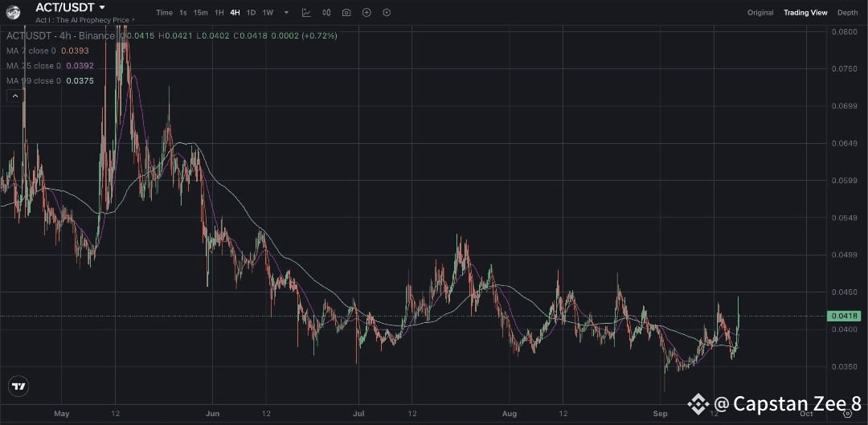
Task: Take a chart snapshot with camera icon
Action: 346,12
